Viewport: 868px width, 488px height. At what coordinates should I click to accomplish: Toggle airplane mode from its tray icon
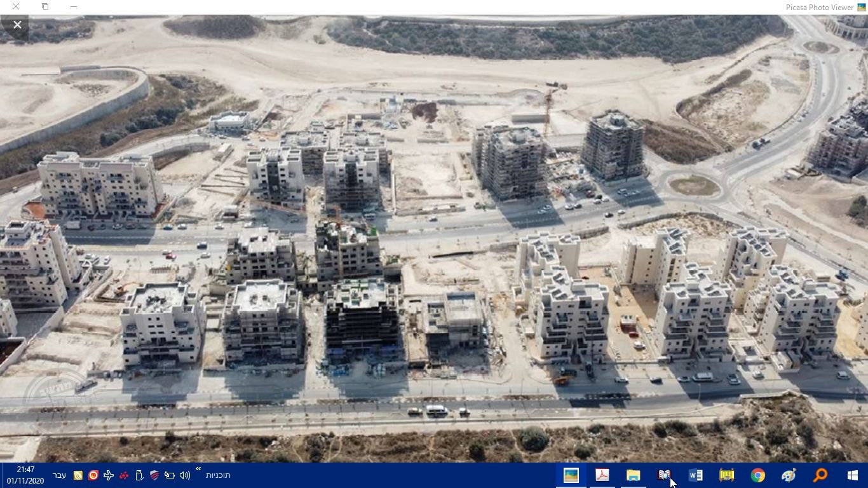pos(109,475)
